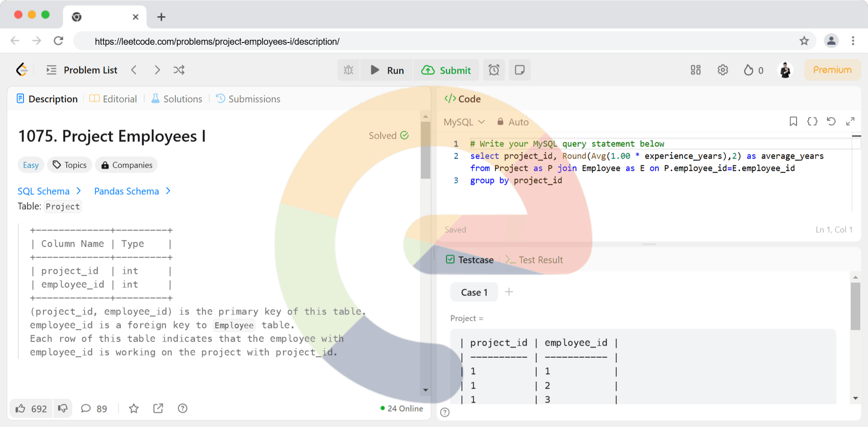Toggle the favorite star below description
Screen dimensions: 868x427
click(x=134, y=408)
